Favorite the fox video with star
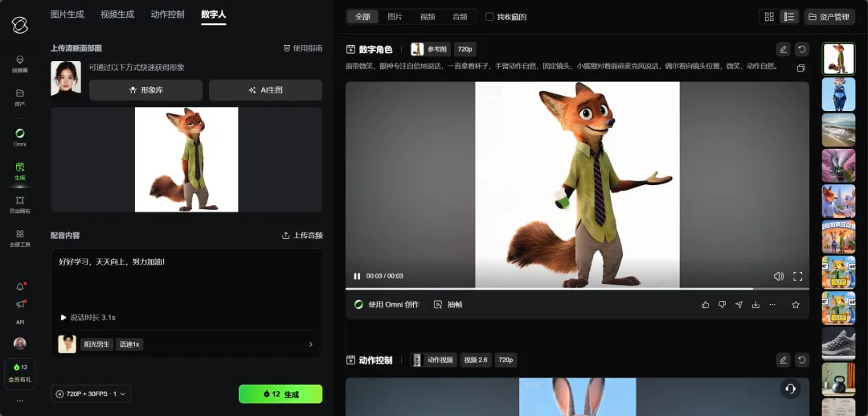This screenshot has width=868, height=416. pyautogui.click(x=796, y=305)
